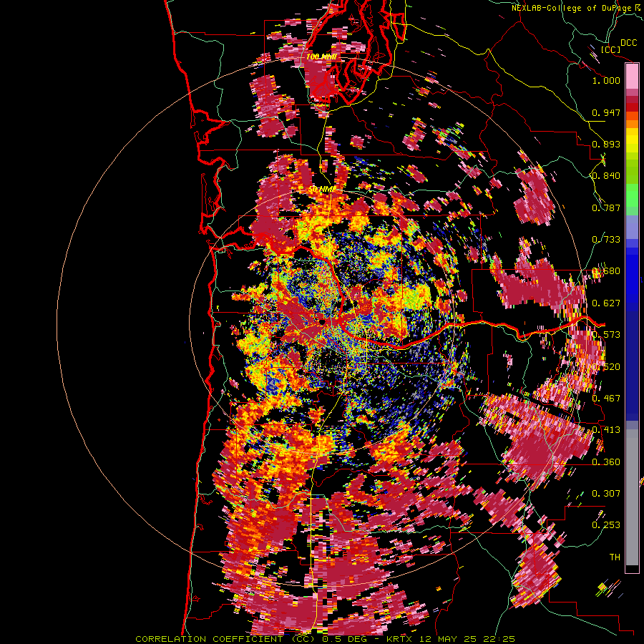Click the TH threshold label
644x644 pixels.
coord(615,557)
